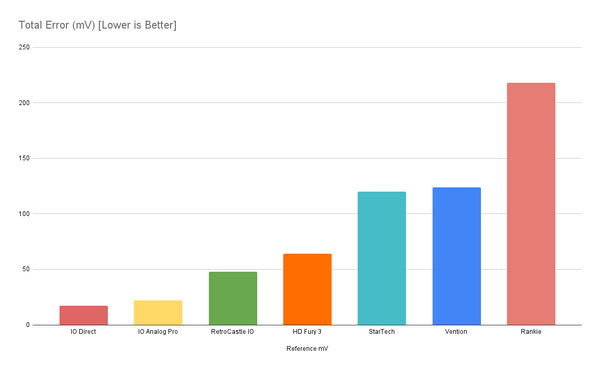Click the 50 y-axis tick label
600x371 pixels.
tap(26, 269)
